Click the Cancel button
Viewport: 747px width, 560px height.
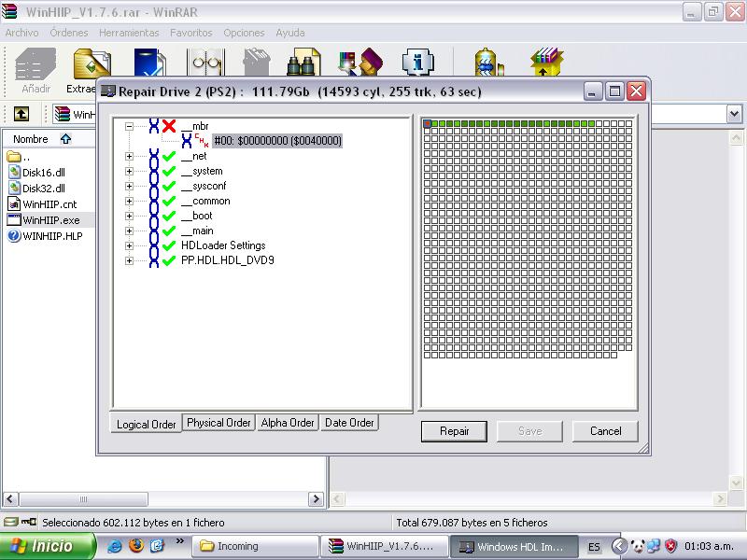[605, 431]
